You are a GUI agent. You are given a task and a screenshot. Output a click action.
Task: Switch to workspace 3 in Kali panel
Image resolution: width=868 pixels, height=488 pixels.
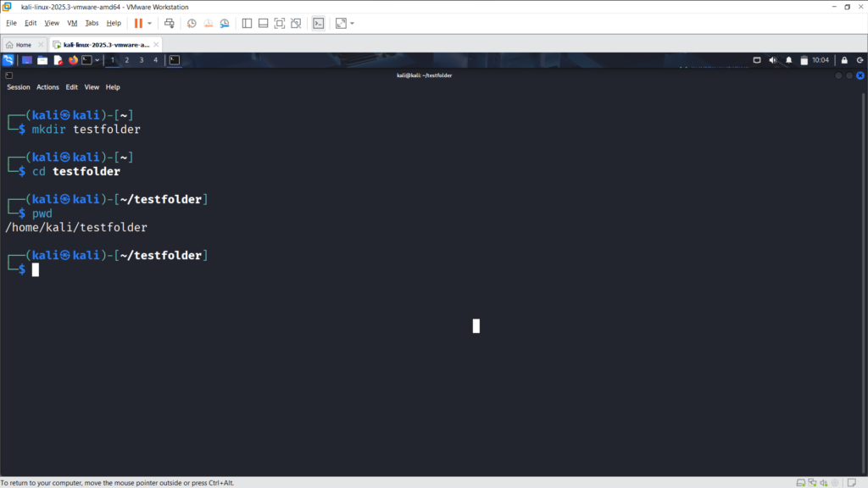(x=142, y=60)
